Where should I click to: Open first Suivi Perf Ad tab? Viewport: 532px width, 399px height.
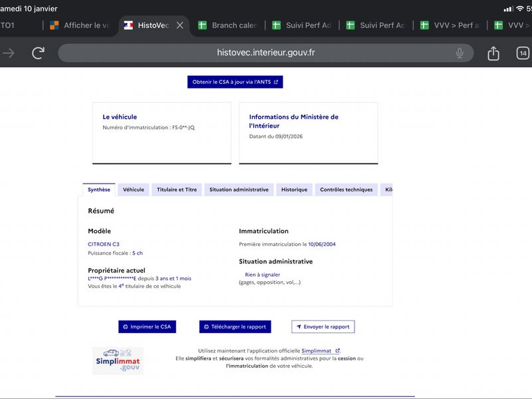coord(302,25)
